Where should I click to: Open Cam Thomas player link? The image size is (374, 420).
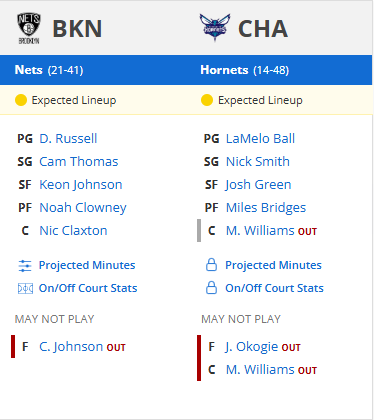pyautogui.click(x=79, y=162)
